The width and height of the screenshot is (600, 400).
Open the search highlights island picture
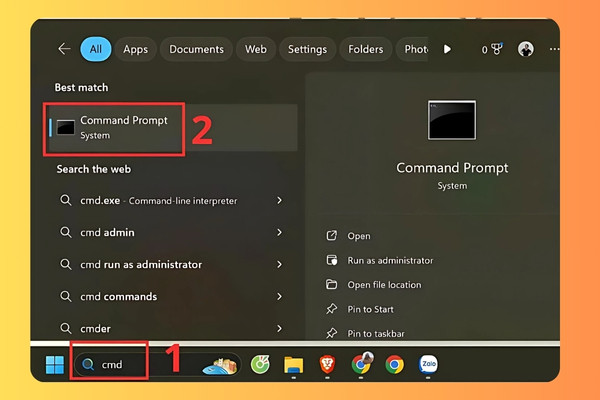click(220, 366)
